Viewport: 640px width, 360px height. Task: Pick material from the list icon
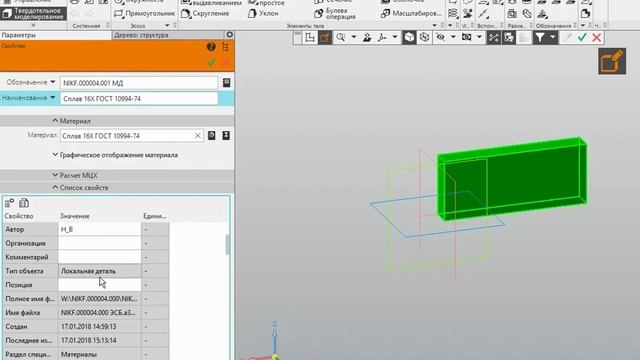click(211, 136)
